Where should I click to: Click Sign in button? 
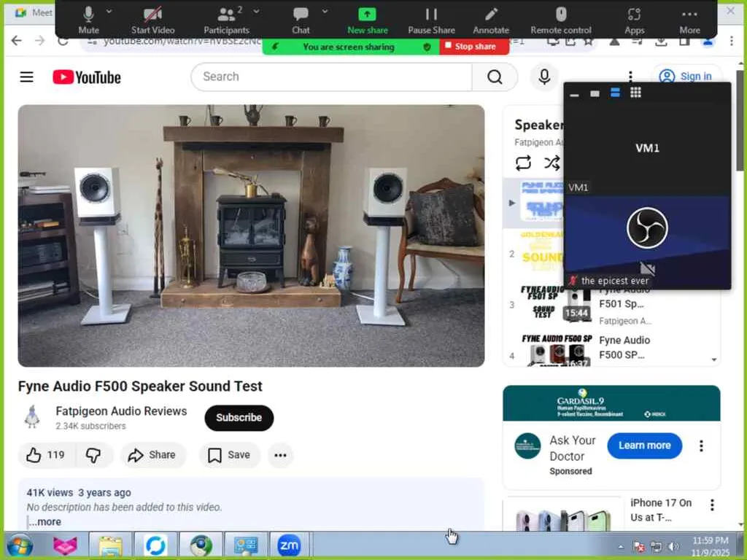click(x=686, y=76)
